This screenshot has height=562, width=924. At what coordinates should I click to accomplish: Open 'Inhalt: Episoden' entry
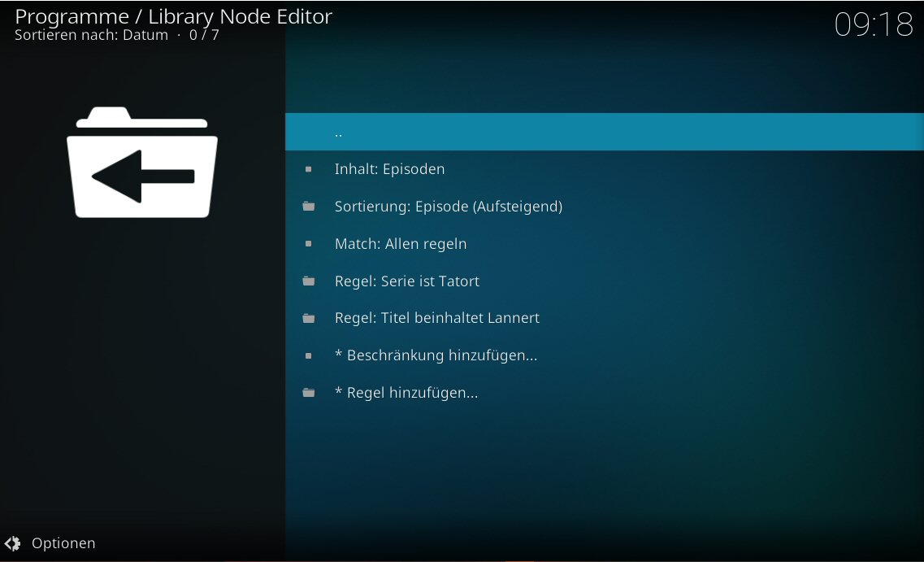pyautogui.click(x=604, y=169)
